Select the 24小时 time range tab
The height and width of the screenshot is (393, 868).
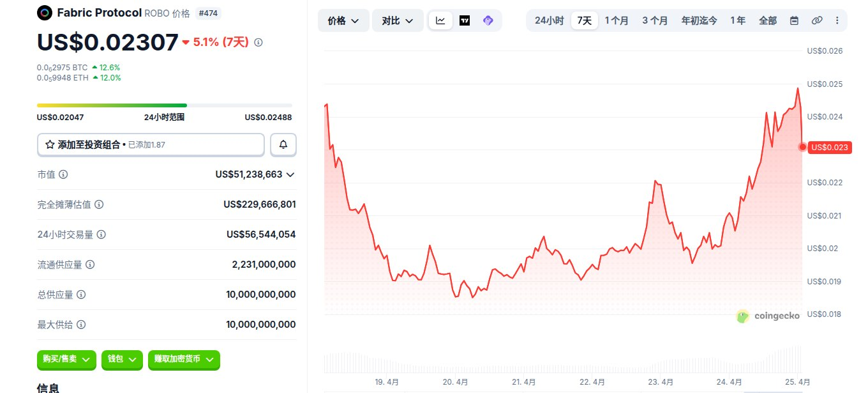click(x=549, y=20)
